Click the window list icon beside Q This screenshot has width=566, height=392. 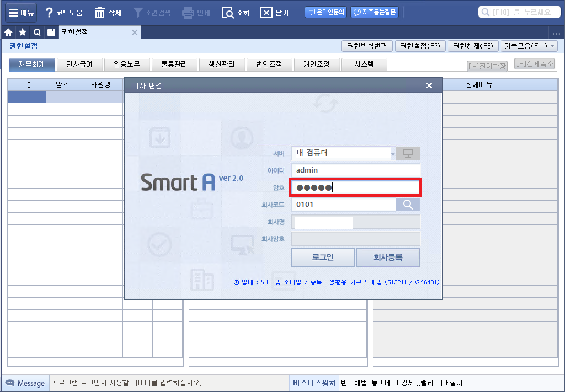point(51,33)
